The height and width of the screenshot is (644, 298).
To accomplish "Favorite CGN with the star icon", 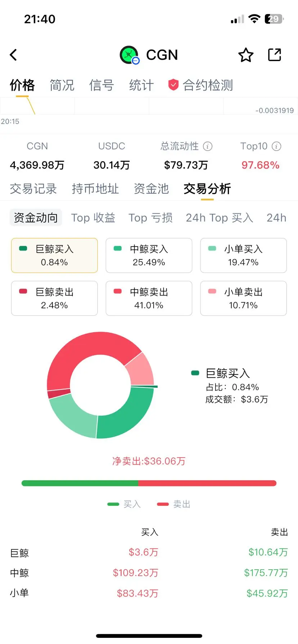I will coord(246,55).
